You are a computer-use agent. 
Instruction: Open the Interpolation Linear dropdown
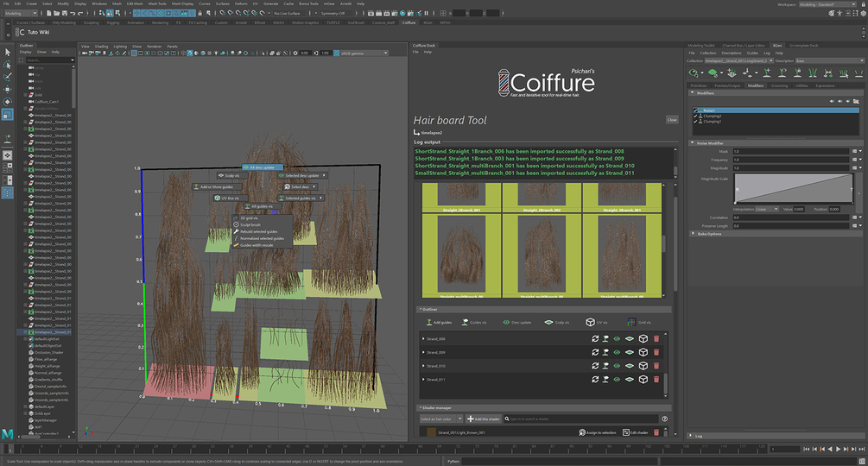tap(767, 209)
